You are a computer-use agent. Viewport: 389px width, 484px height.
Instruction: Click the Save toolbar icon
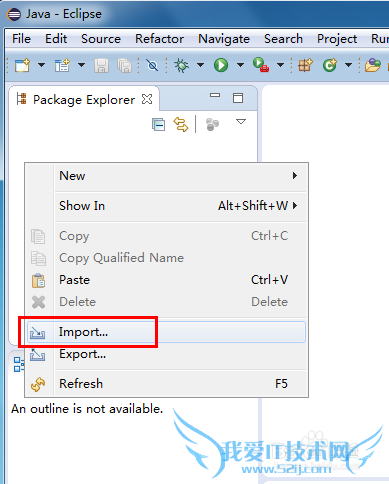click(101, 65)
